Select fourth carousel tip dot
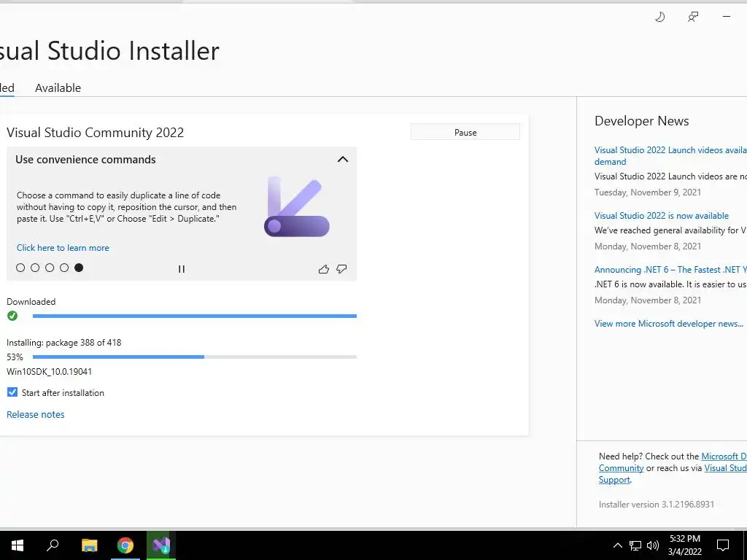The width and height of the screenshot is (747, 560). (64, 268)
